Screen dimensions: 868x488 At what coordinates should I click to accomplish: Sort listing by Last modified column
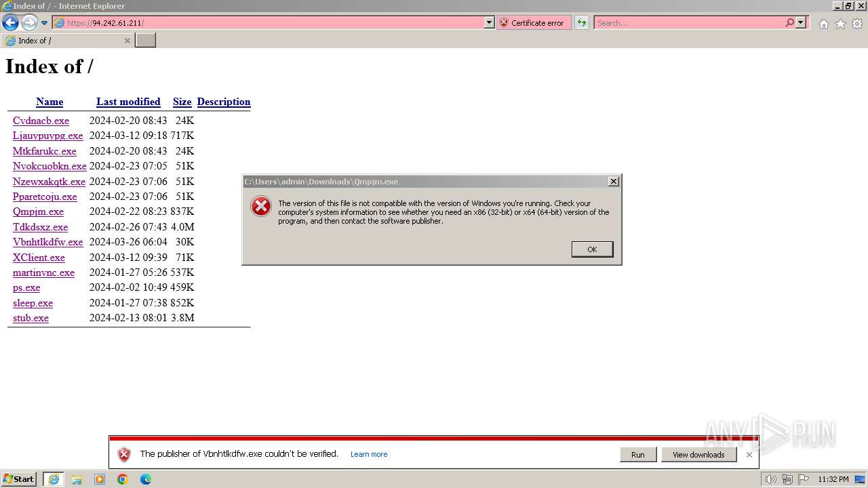point(128,102)
